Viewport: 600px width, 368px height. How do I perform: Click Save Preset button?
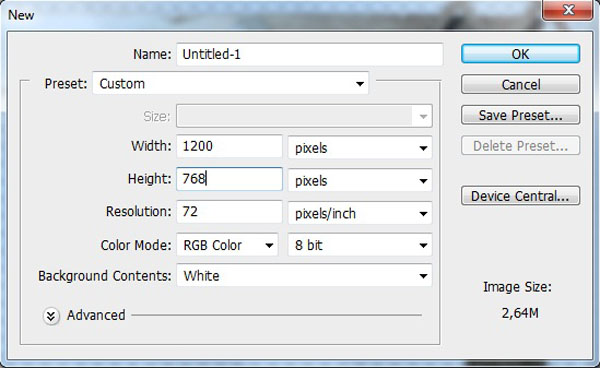coord(520,115)
